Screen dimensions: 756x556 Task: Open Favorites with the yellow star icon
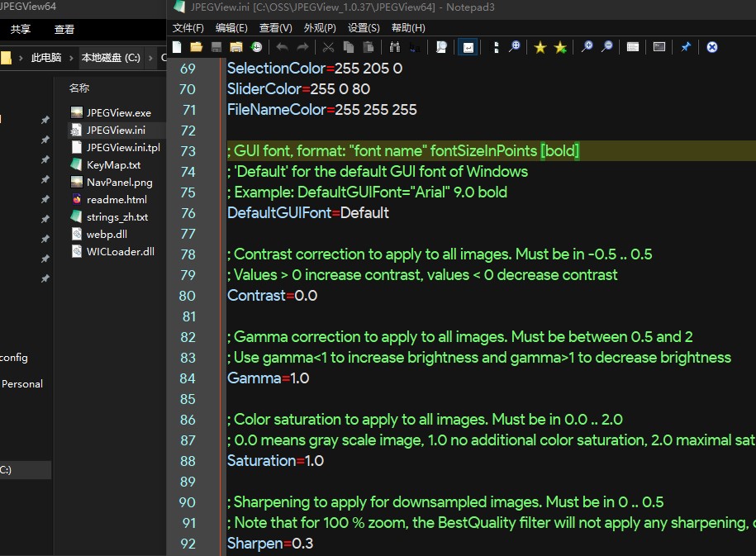[540, 47]
